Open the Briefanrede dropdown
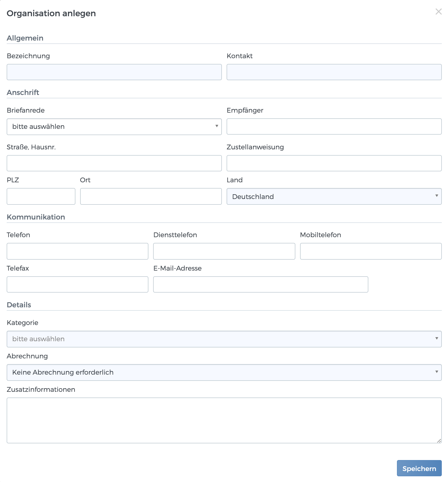This screenshot has width=448, height=482. point(114,126)
